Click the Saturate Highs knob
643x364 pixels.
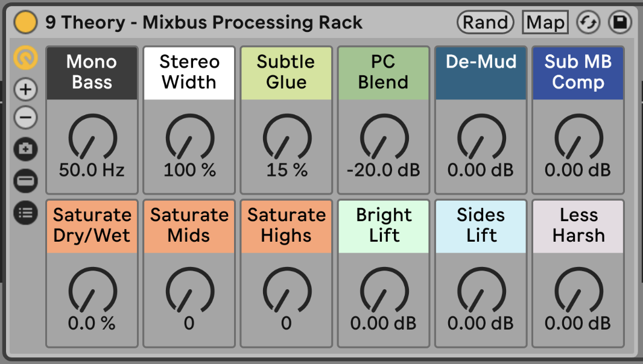[x=287, y=290]
